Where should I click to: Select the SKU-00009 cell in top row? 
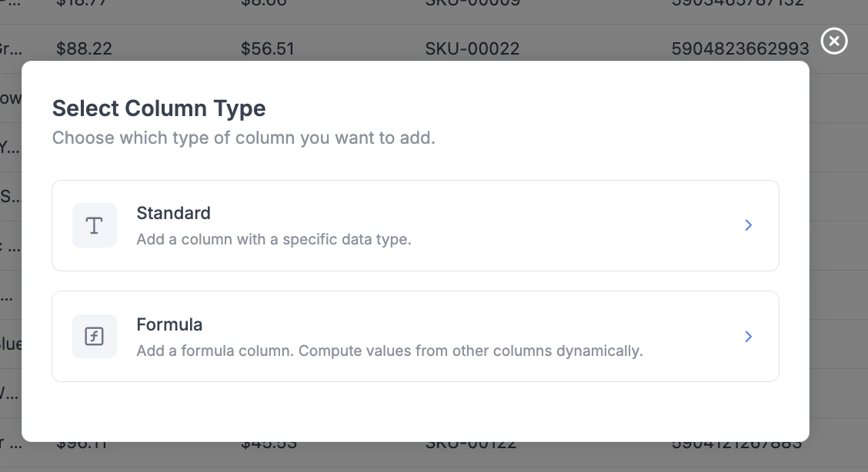click(x=472, y=3)
